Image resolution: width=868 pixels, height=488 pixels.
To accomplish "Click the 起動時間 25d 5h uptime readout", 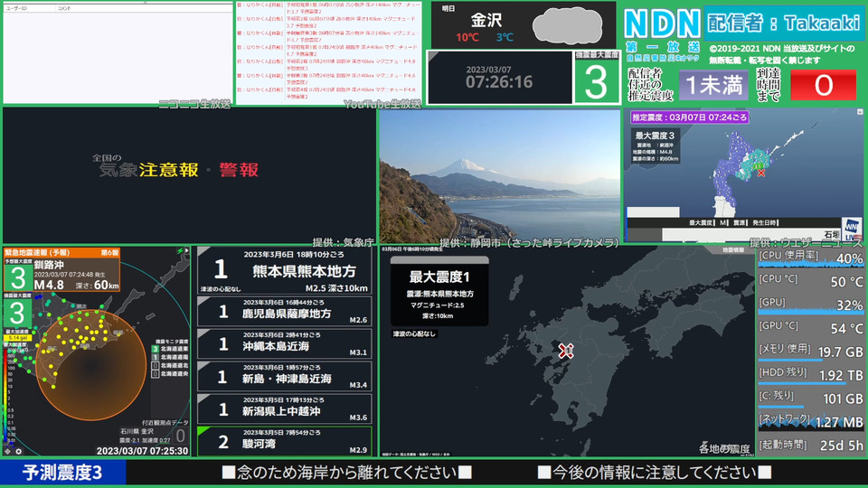I will pos(811,445).
